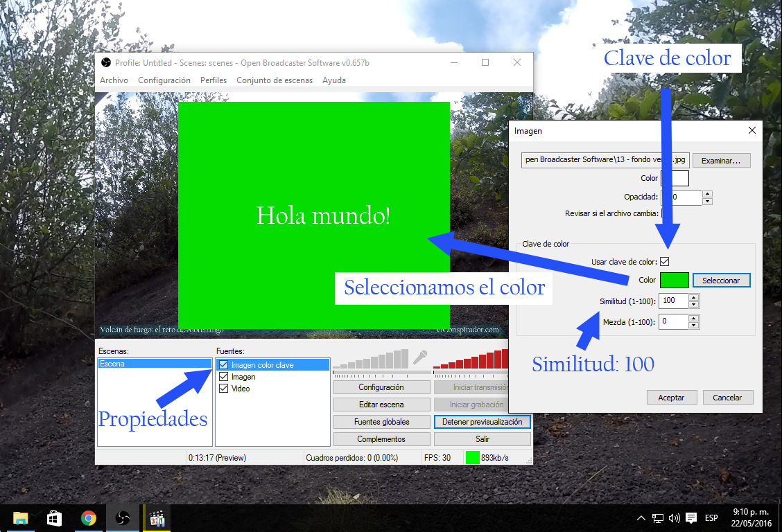Click the network status tray icon

click(x=658, y=518)
